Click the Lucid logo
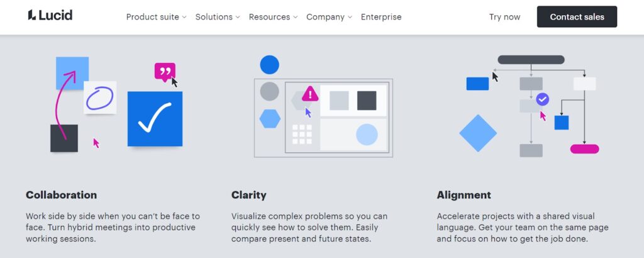Viewport: 644px width, 258px height. pos(50,16)
